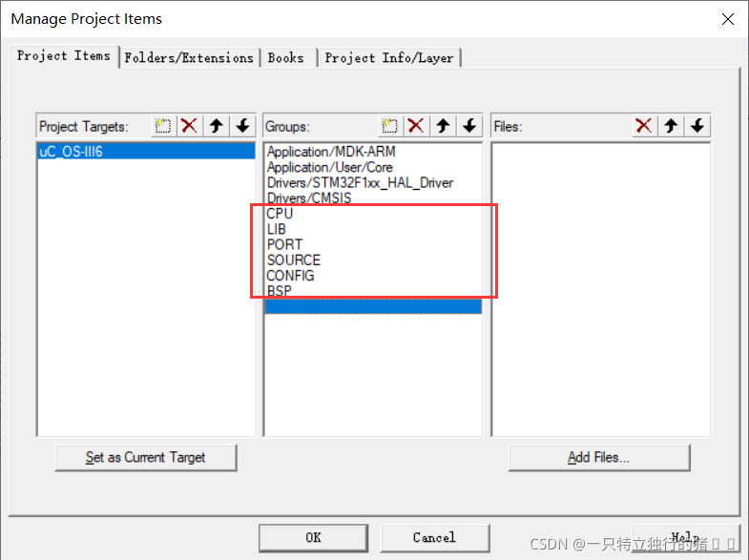Move Project Target down
Image resolution: width=749 pixels, height=560 pixels.
[x=242, y=126]
